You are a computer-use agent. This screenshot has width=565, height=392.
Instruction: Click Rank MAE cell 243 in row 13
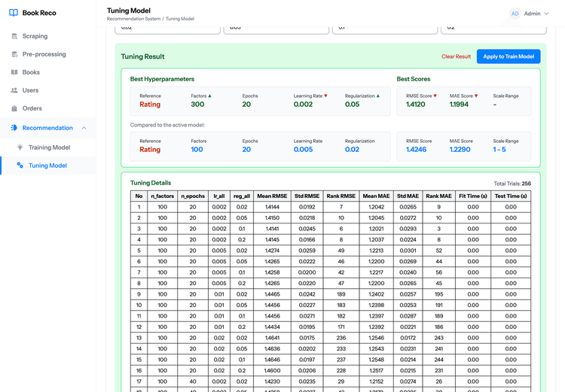click(x=439, y=338)
